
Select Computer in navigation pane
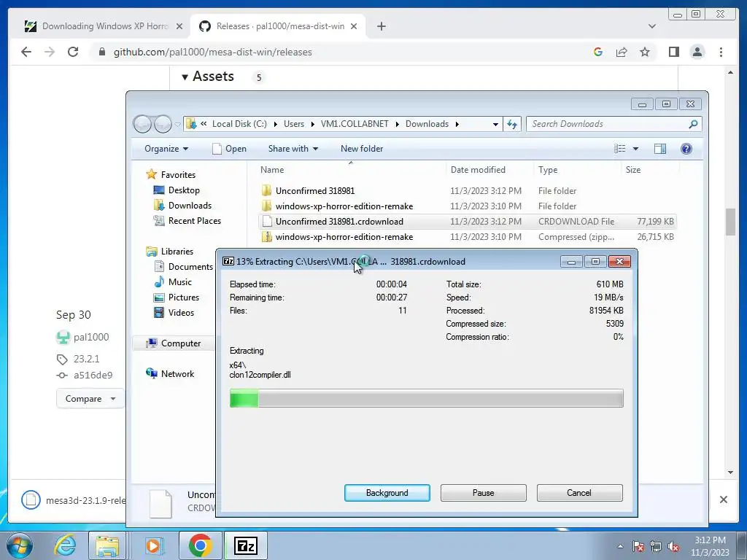coord(181,343)
